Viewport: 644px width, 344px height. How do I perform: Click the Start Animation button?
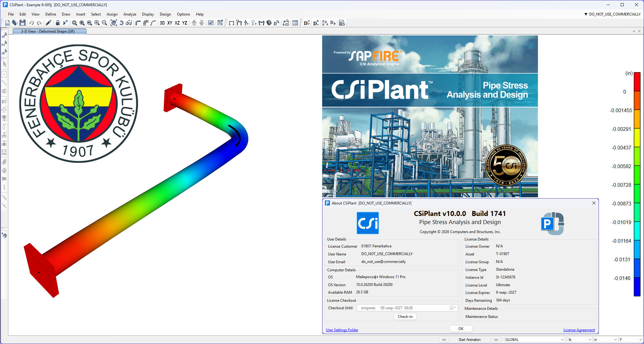coord(470,339)
